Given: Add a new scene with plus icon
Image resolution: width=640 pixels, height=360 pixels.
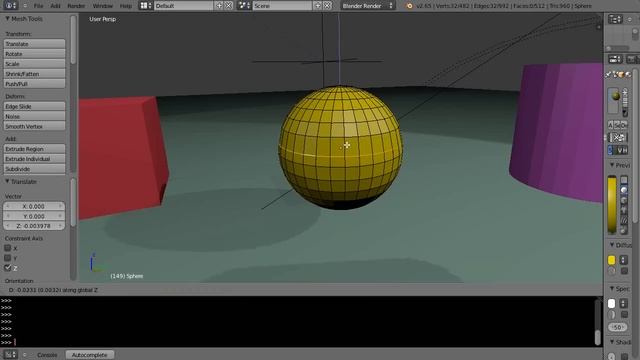Looking at the screenshot, I should [318, 6].
